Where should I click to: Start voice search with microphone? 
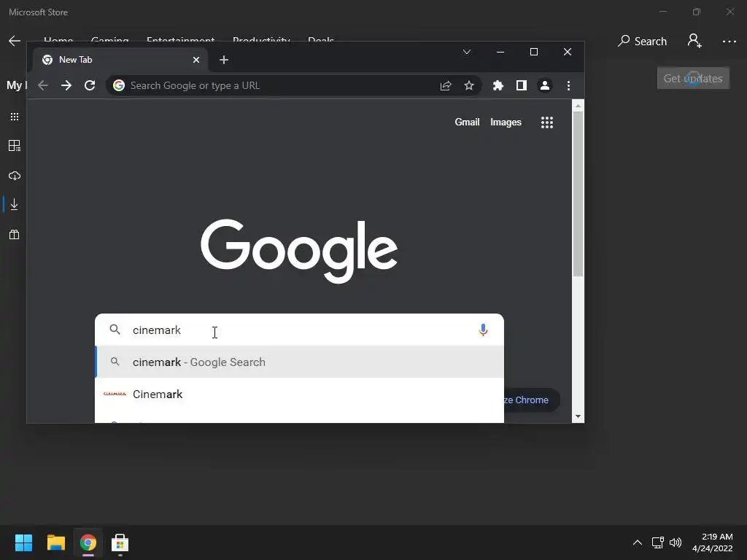click(483, 330)
